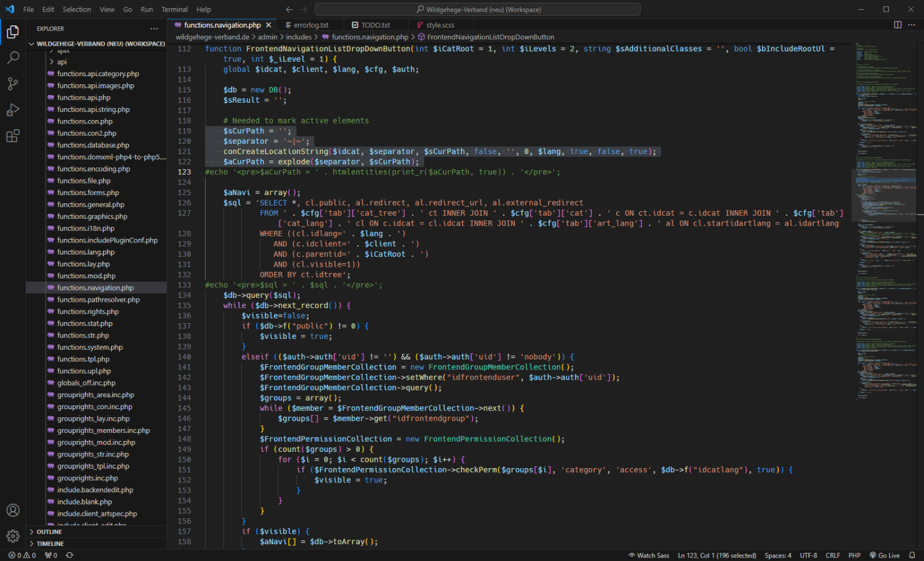Open editor more actions ellipsis
This screenshot has height=561, width=924.
[911, 25]
